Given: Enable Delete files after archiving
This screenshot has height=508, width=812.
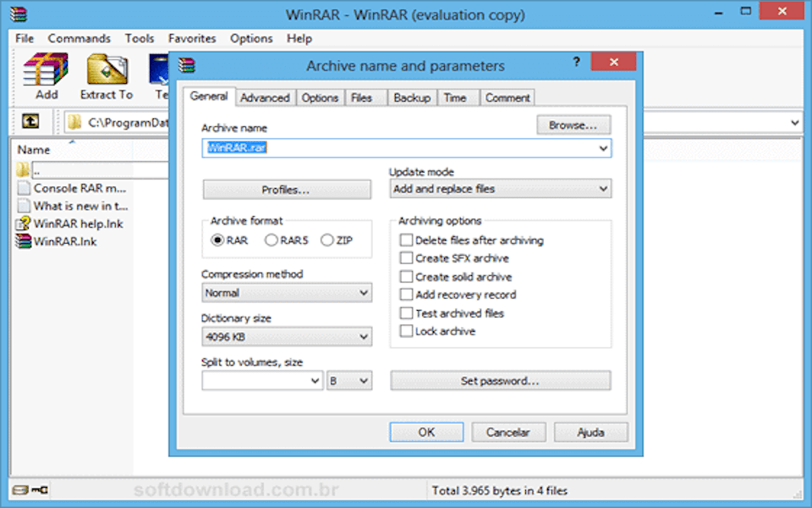Looking at the screenshot, I should click(407, 240).
